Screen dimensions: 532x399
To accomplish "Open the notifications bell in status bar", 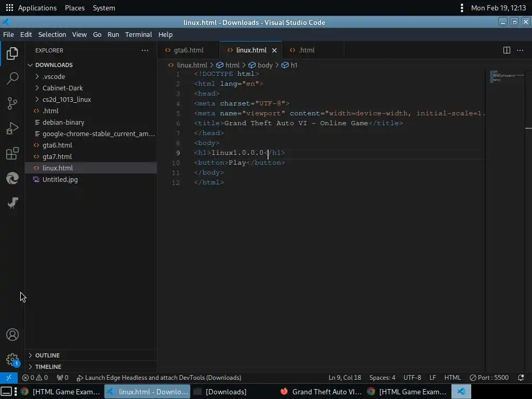I will click(521, 378).
